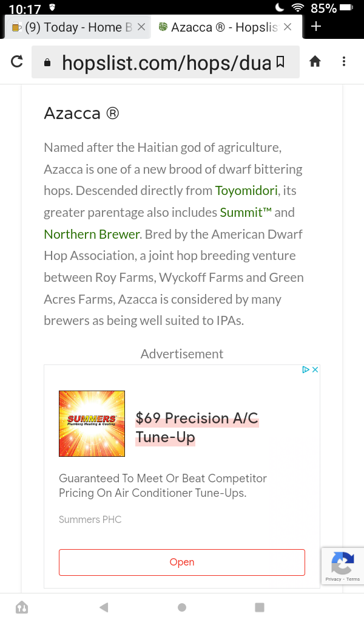Tap the Android back navigation triangle

tap(104, 607)
